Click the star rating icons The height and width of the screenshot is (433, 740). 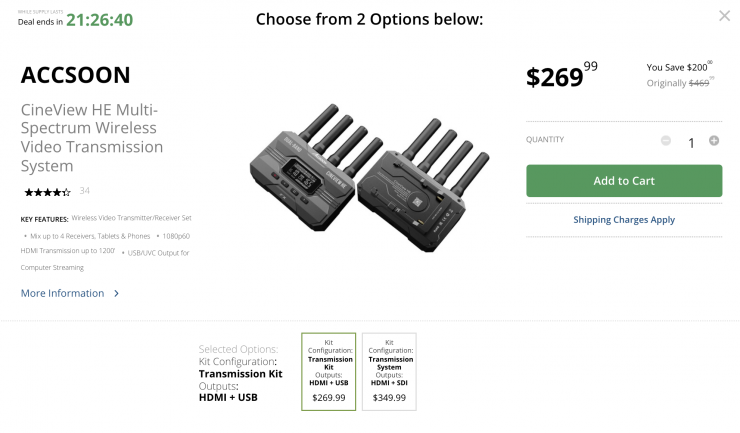click(x=47, y=191)
